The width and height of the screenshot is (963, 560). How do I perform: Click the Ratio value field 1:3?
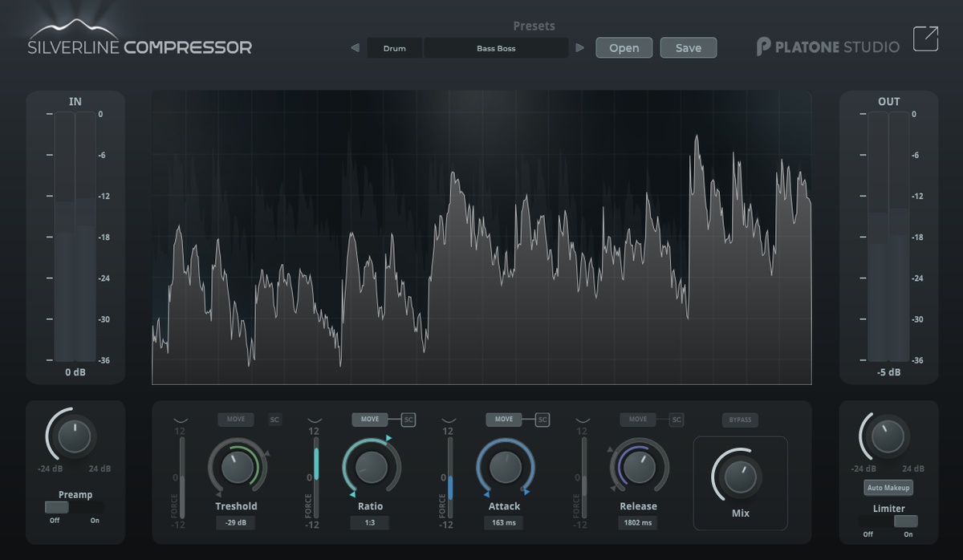click(370, 522)
